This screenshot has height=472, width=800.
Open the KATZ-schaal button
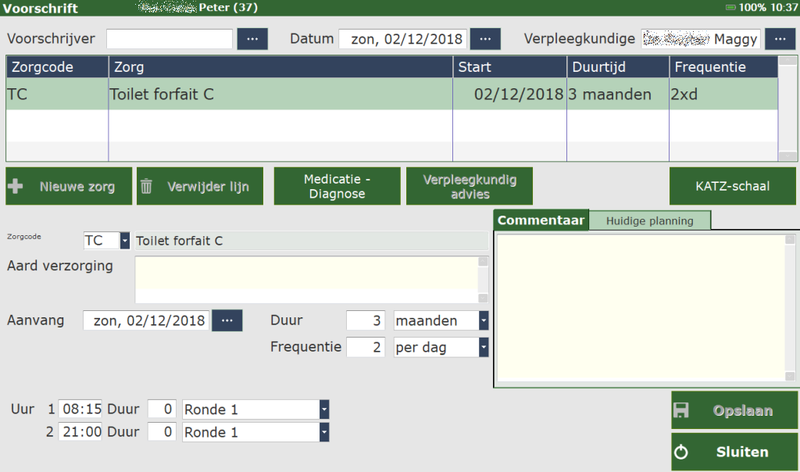click(733, 186)
